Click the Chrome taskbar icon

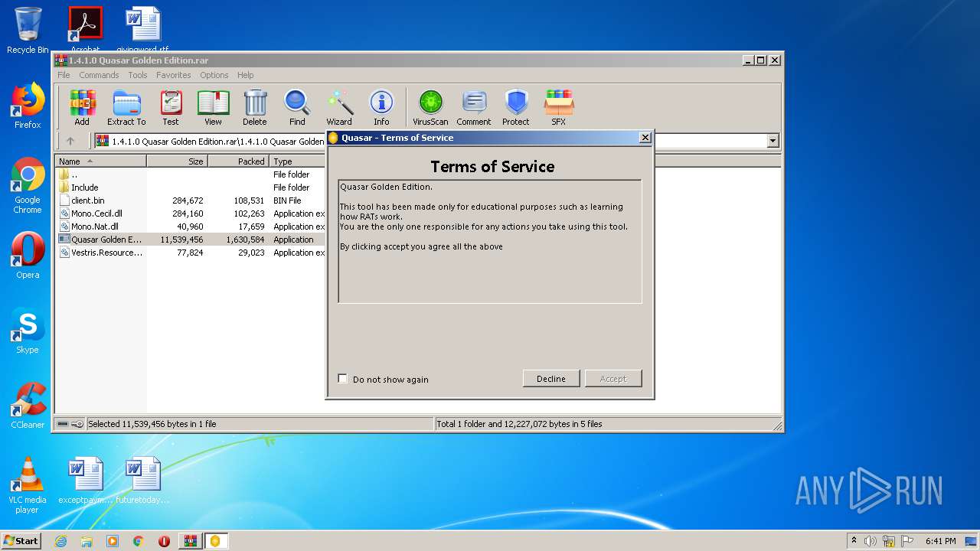click(138, 541)
